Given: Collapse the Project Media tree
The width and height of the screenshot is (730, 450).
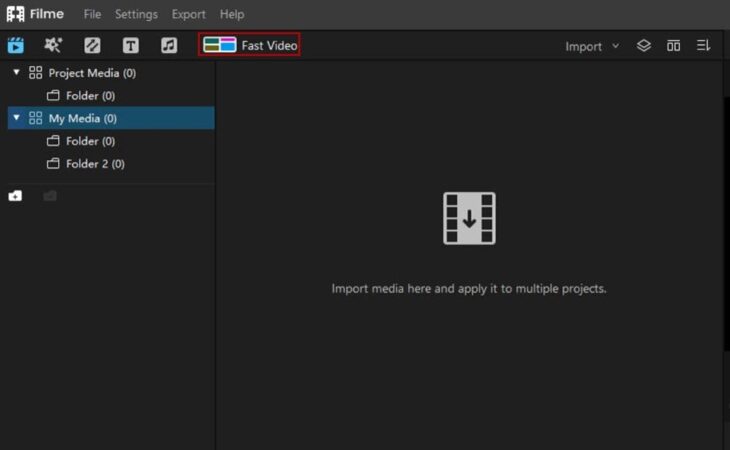Looking at the screenshot, I should pyautogui.click(x=16, y=73).
